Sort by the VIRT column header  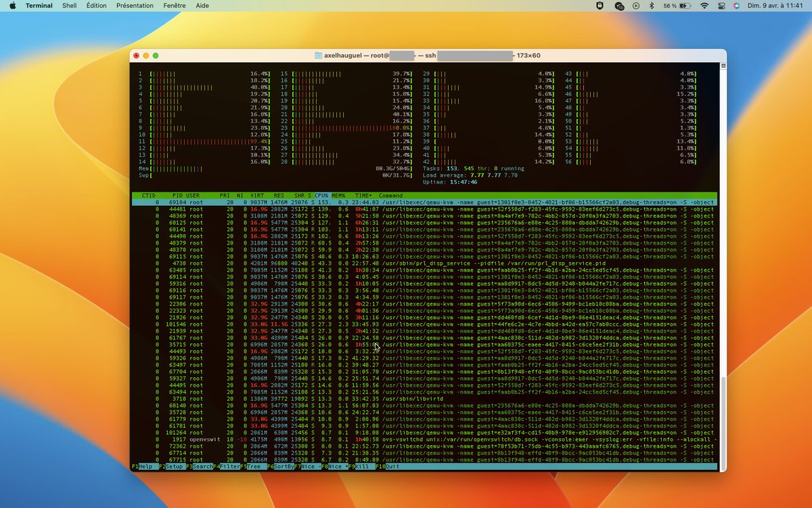point(257,196)
